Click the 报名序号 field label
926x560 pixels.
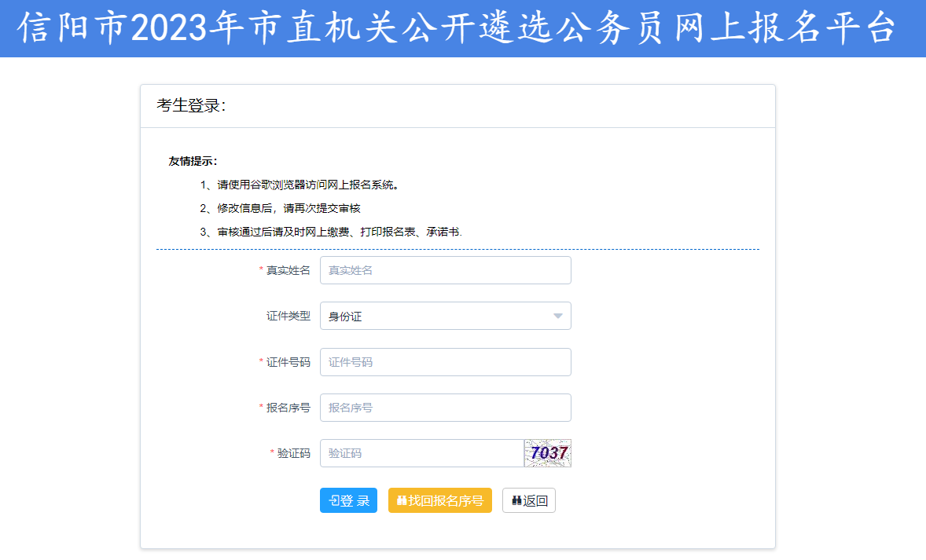click(288, 408)
